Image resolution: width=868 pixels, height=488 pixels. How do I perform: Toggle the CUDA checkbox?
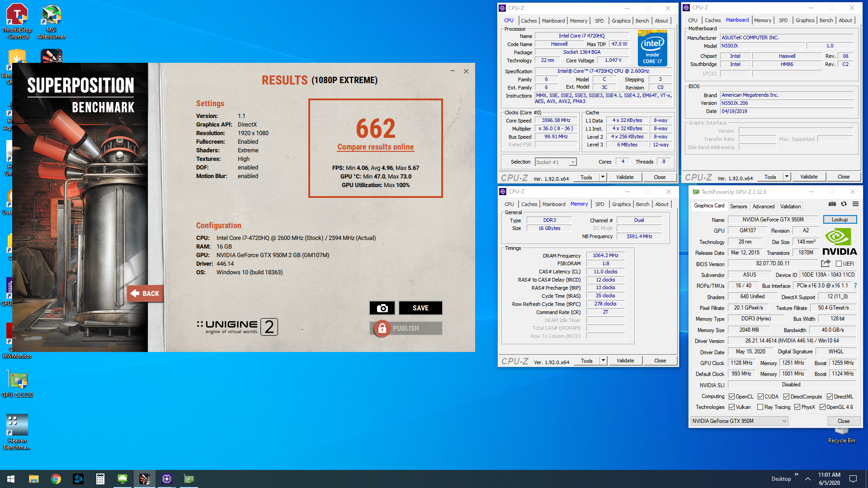tap(760, 397)
